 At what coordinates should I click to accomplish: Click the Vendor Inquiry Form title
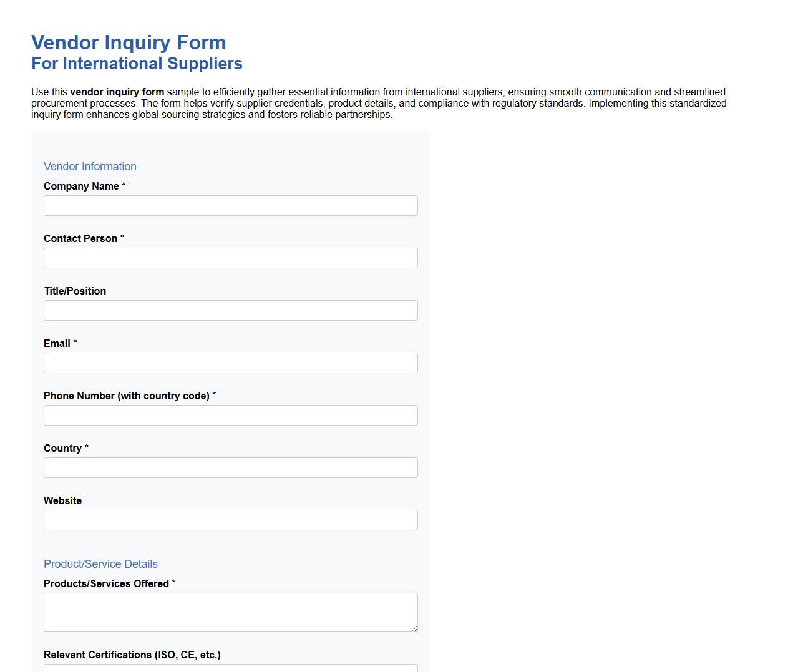(129, 42)
